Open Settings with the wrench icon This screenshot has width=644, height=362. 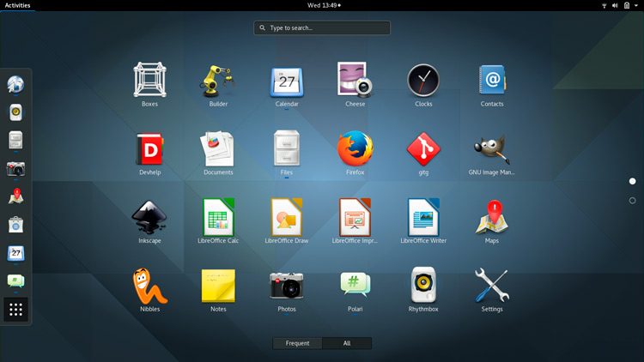(492, 286)
